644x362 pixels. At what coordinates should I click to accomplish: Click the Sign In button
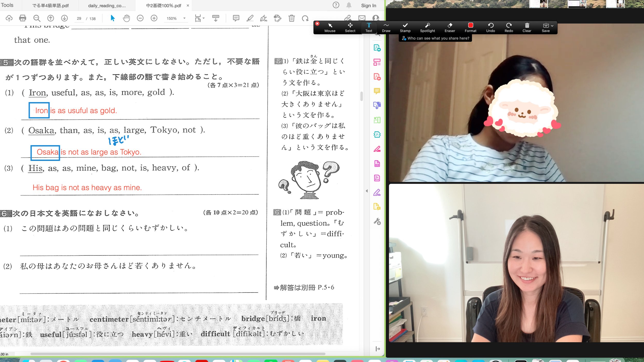click(368, 5)
